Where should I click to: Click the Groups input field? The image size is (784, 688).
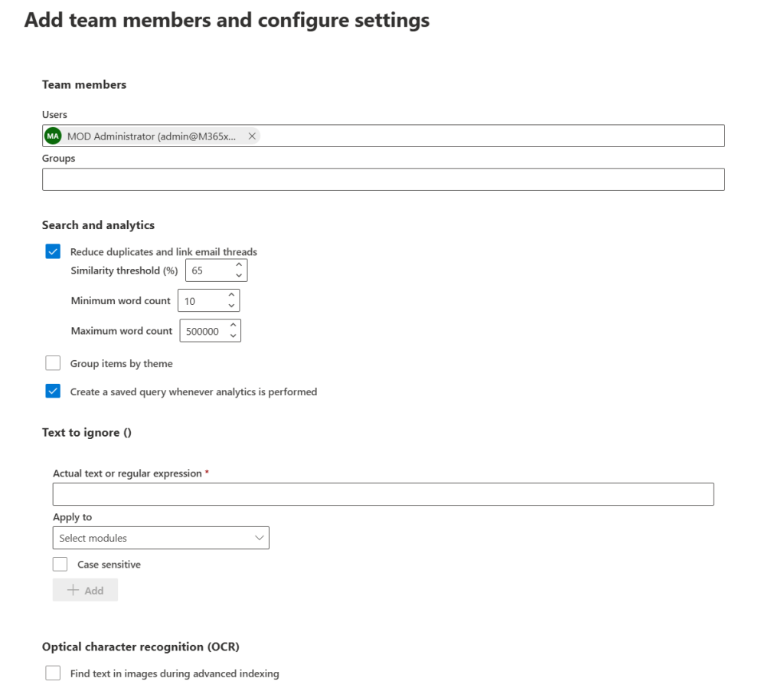point(383,179)
